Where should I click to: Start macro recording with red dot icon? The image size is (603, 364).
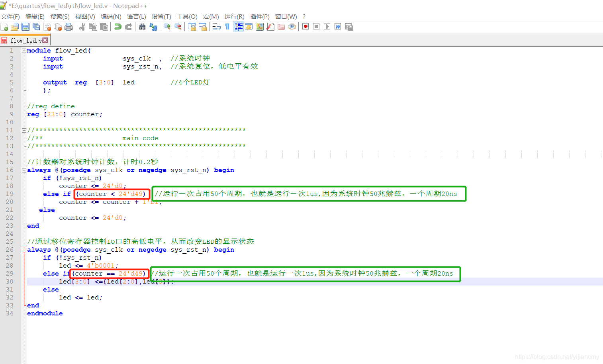[x=305, y=27]
